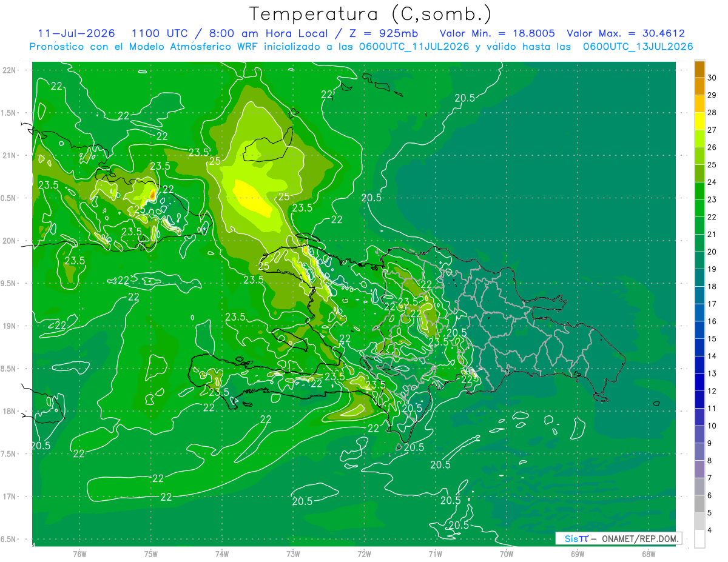Image resolution: width=728 pixels, height=562 pixels.
Task: Click the color scale label '13'
Action: [x=712, y=373]
